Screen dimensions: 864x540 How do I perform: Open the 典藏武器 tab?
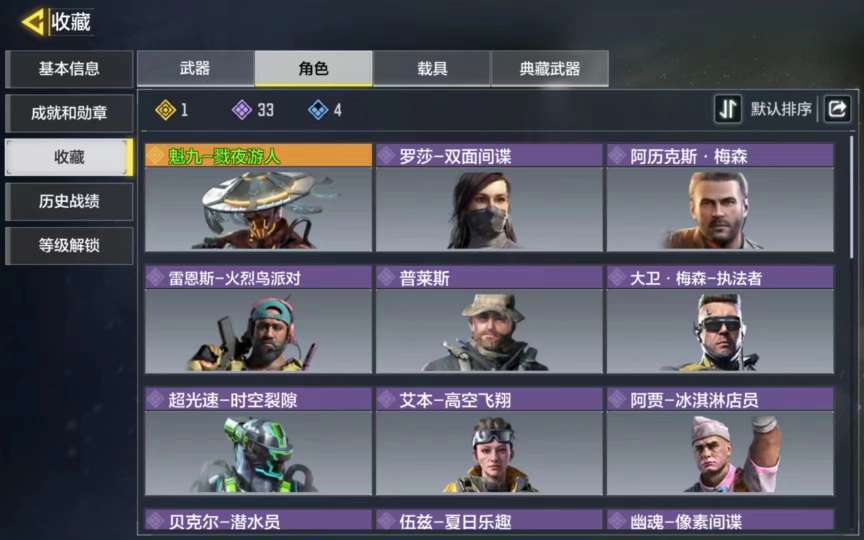point(550,68)
